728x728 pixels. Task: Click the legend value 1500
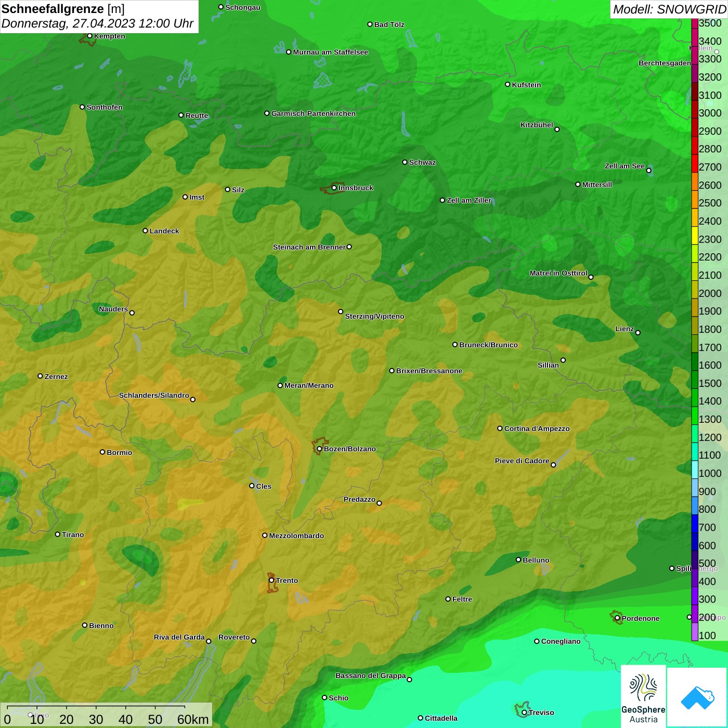click(710, 383)
